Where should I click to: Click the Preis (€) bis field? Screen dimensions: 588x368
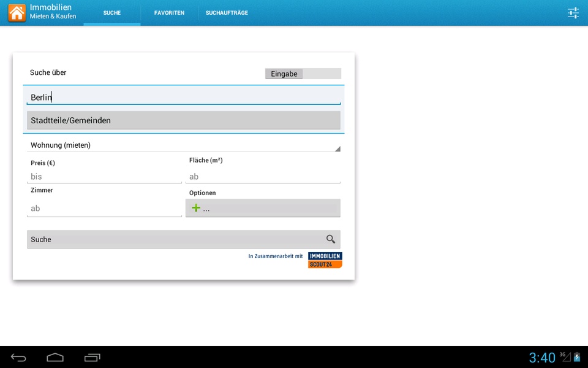tap(104, 177)
